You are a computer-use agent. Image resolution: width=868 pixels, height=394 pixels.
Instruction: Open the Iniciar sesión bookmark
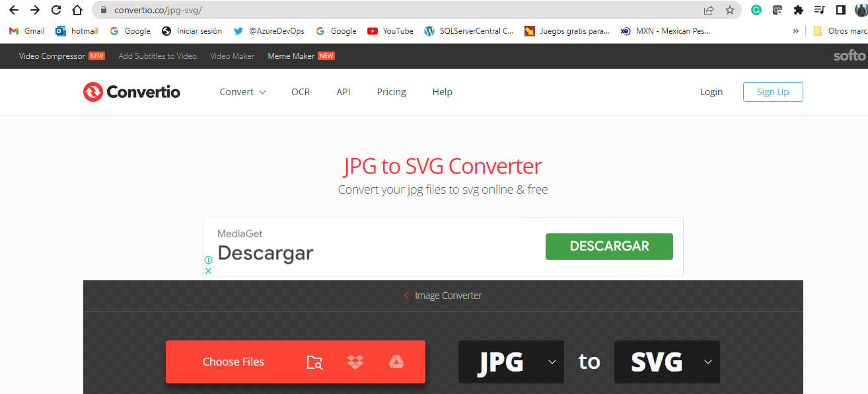tap(192, 31)
